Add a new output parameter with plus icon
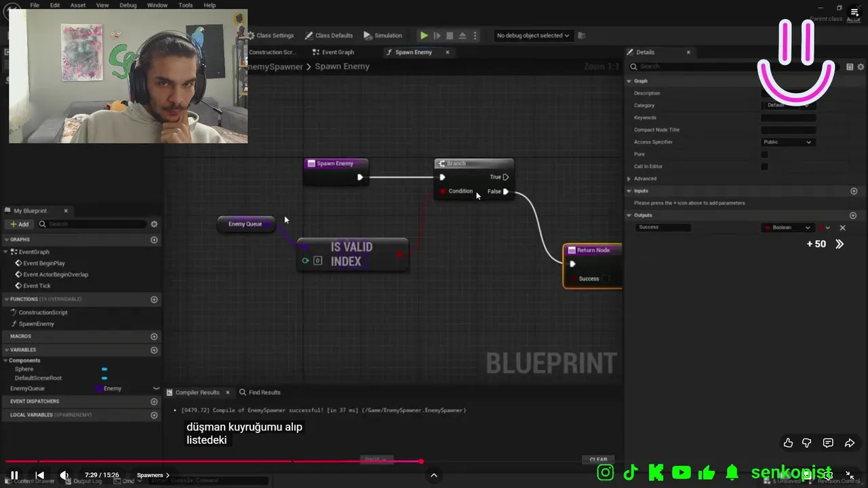 click(854, 216)
